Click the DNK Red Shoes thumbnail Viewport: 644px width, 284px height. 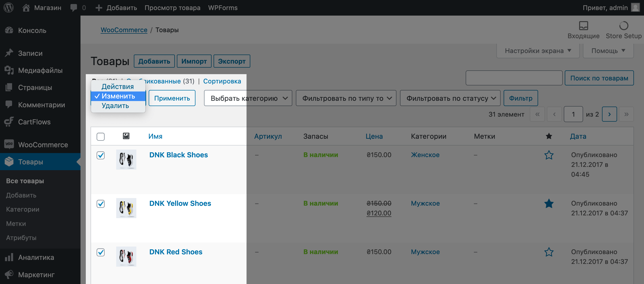click(126, 257)
